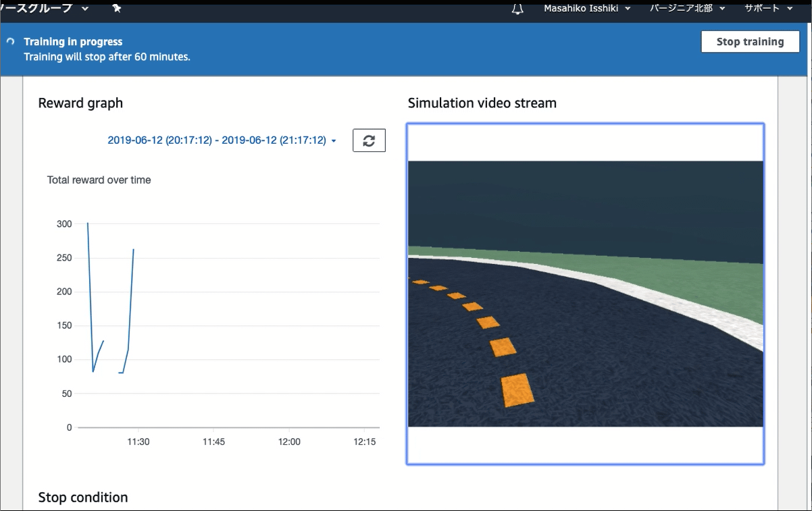
Task: Click the dropdown caret next to the date range
Action: (334, 140)
